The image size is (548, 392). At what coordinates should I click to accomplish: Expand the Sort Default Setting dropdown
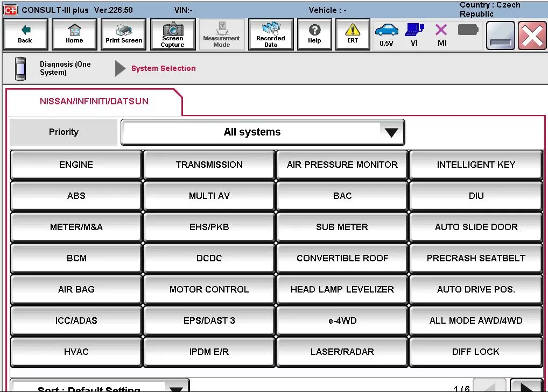tap(100, 388)
